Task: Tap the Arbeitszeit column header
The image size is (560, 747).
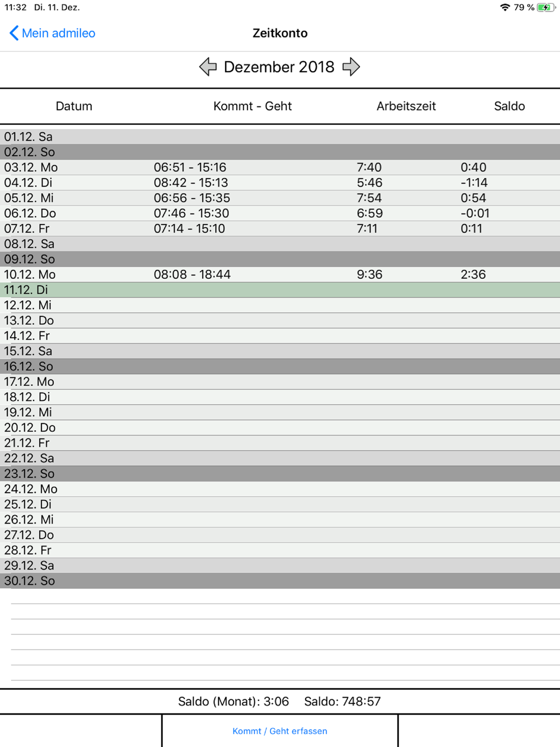Action: coord(406,106)
